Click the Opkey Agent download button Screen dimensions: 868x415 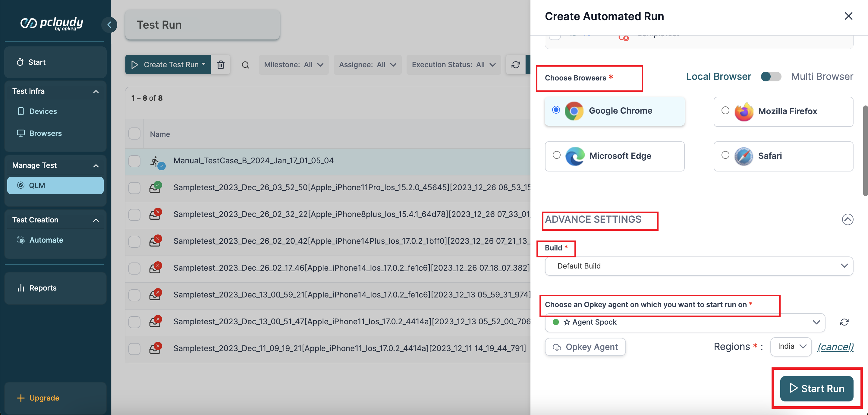tap(585, 347)
